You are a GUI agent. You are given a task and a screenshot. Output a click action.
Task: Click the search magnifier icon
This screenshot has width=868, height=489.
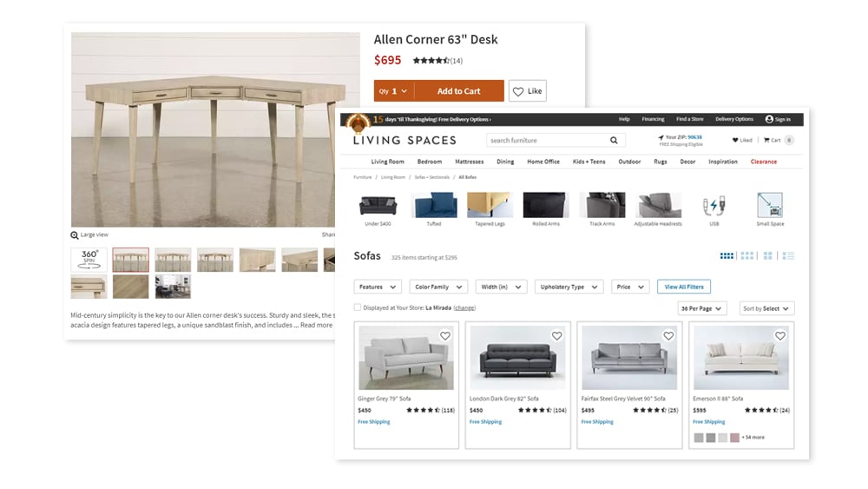click(614, 140)
